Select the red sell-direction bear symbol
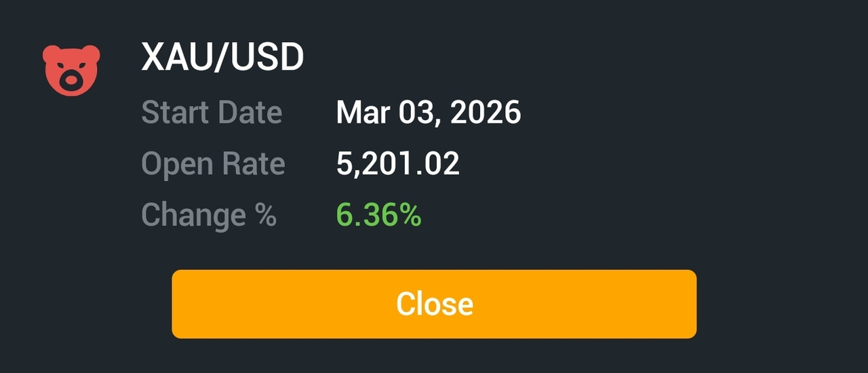 (71, 70)
